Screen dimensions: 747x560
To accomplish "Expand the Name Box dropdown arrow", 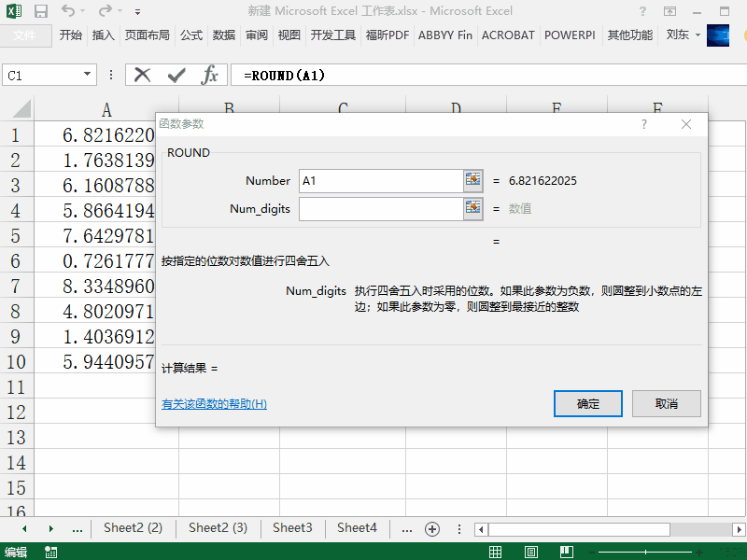I will coord(87,75).
